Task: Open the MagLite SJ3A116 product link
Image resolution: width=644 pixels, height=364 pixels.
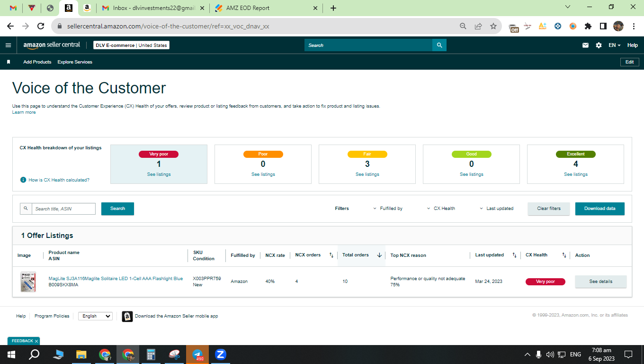Action: (x=116, y=279)
